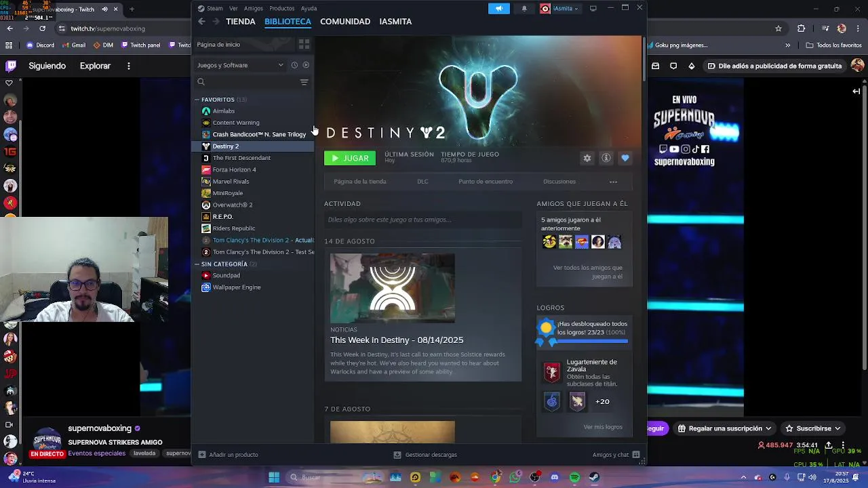Show only ready-to-play games icon
The image size is (868, 488).
tap(306, 65)
